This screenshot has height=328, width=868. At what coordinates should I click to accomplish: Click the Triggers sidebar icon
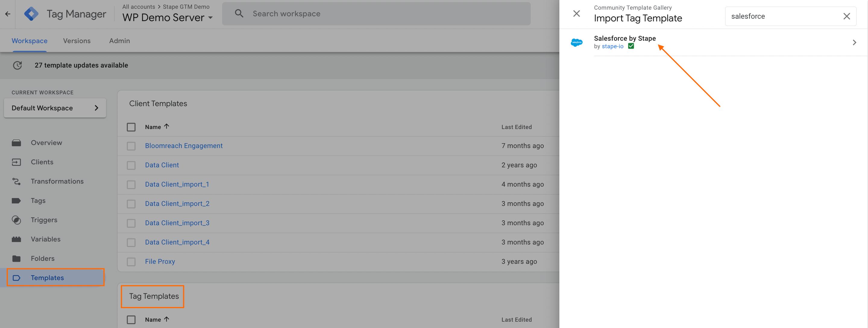(16, 220)
